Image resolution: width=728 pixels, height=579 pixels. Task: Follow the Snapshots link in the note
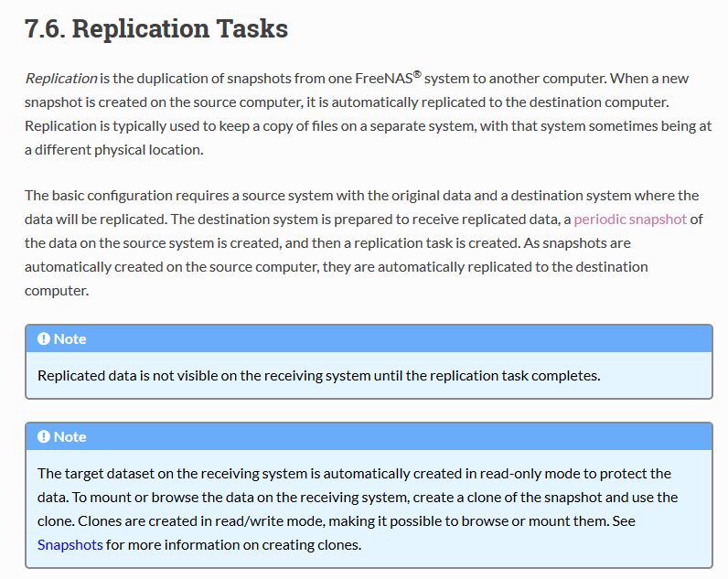[x=70, y=544]
